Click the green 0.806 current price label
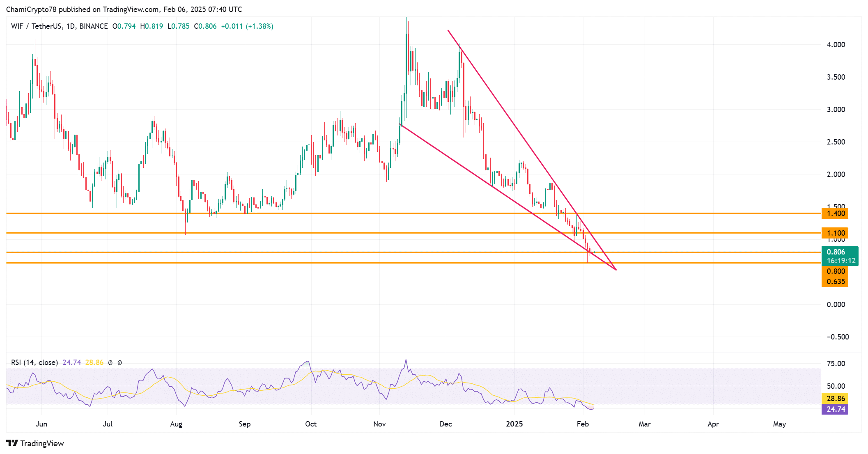This screenshot has height=454, width=868. pos(836,252)
